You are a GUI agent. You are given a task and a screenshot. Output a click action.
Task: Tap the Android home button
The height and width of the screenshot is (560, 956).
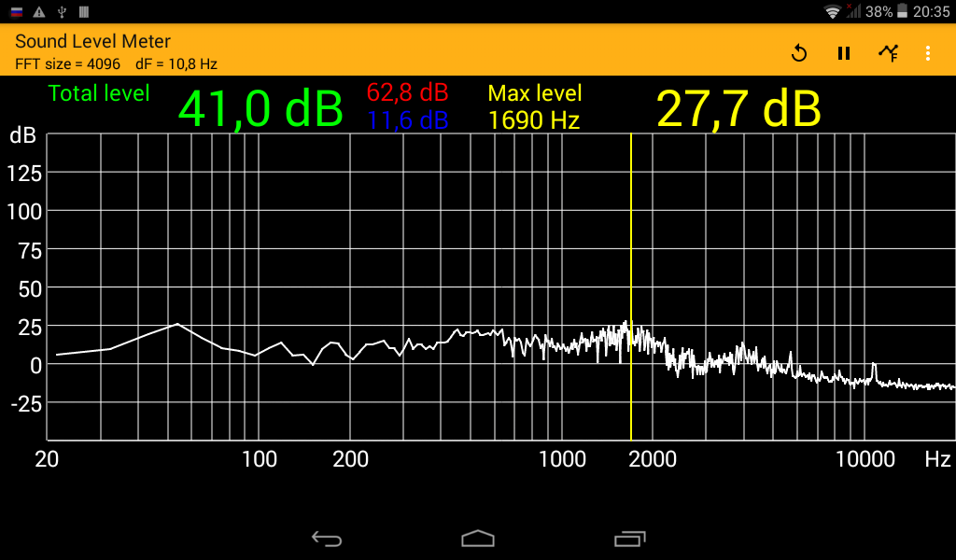pos(478,539)
